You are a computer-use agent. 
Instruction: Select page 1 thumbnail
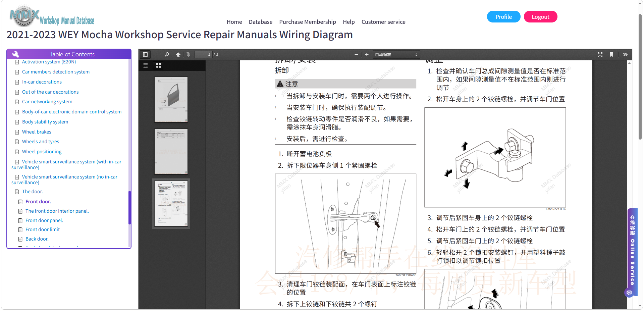click(x=171, y=100)
